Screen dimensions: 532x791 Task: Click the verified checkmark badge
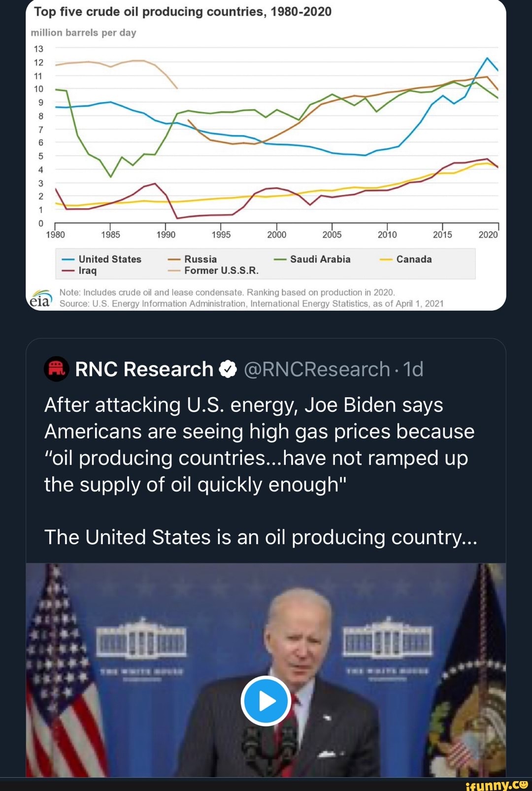[x=227, y=369]
